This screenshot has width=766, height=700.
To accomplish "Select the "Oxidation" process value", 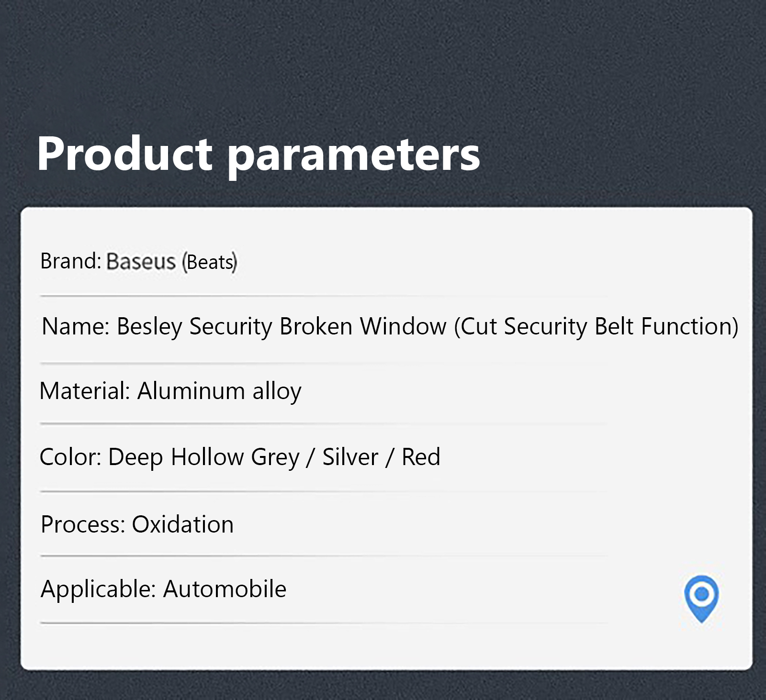I will (182, 525).
